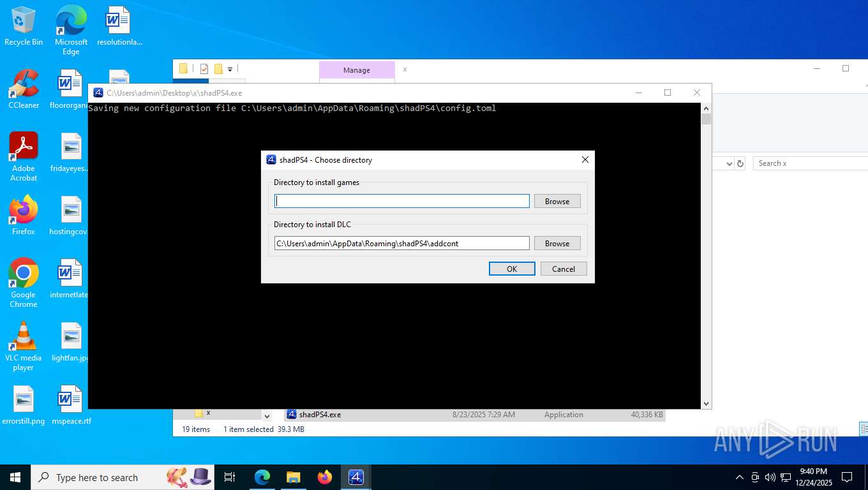
Task: Open Explorer address history dropdown
Action: [x=730, y=163]
